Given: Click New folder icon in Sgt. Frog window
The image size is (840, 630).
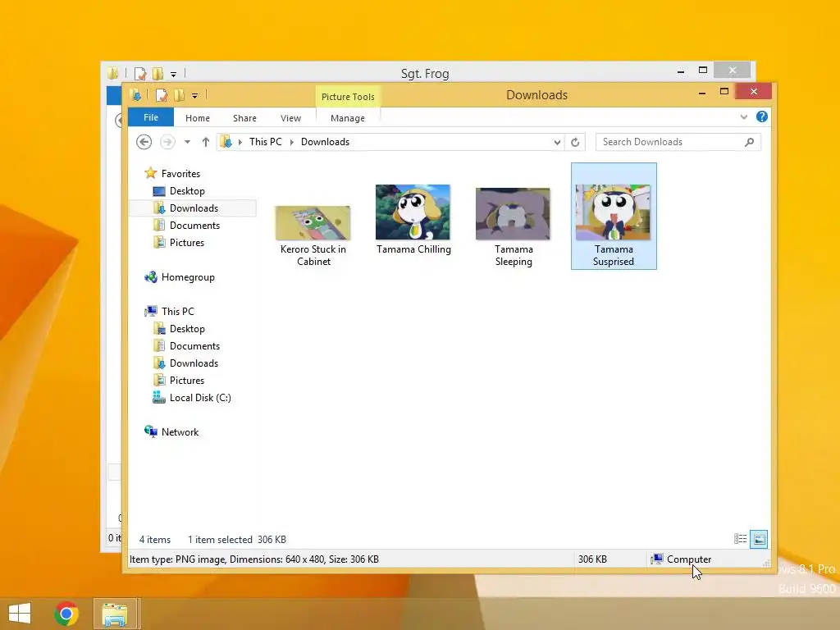Looking at the screenshot, I should click(x=157, y=73).
